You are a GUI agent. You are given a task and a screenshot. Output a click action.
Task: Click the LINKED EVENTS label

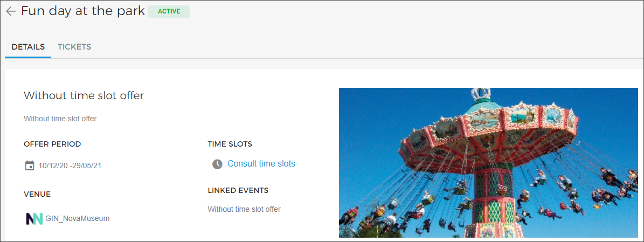click(x=238, y=191)
